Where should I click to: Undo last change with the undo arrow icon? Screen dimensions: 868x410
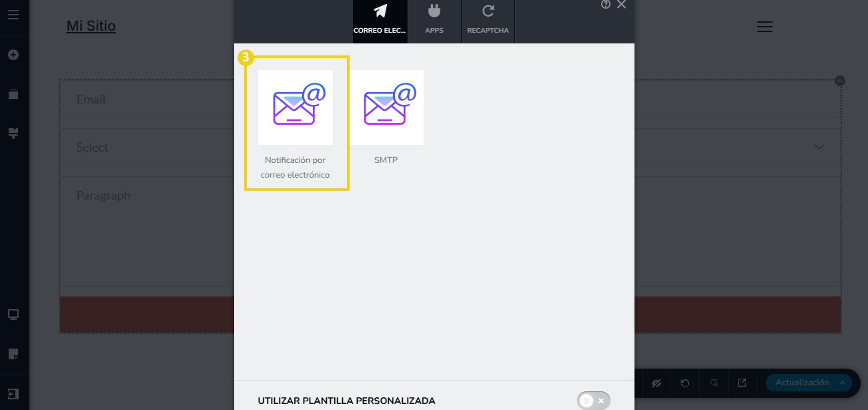pyautogui.click(x=685, y=383)
